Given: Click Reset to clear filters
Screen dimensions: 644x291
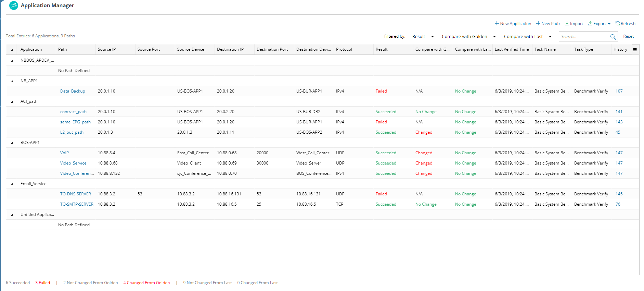Looking at the screenshot, I should click(628, 36).
